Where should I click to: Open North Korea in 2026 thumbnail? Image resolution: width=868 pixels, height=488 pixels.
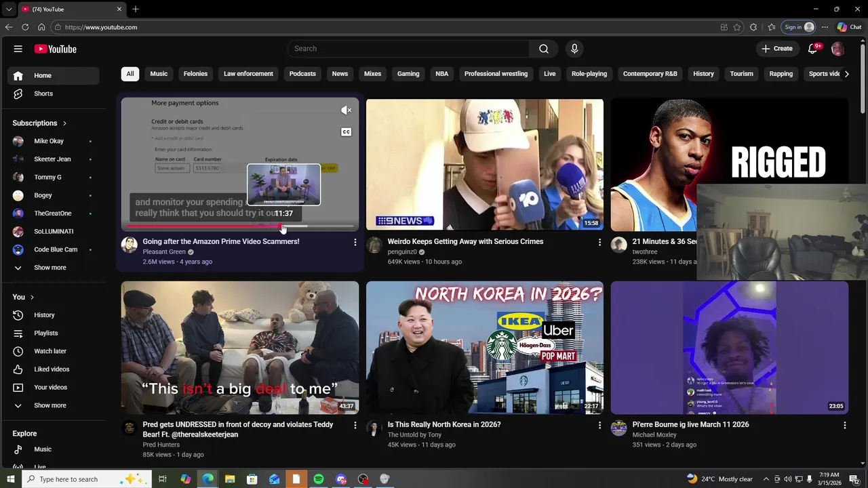pos(485,348)
